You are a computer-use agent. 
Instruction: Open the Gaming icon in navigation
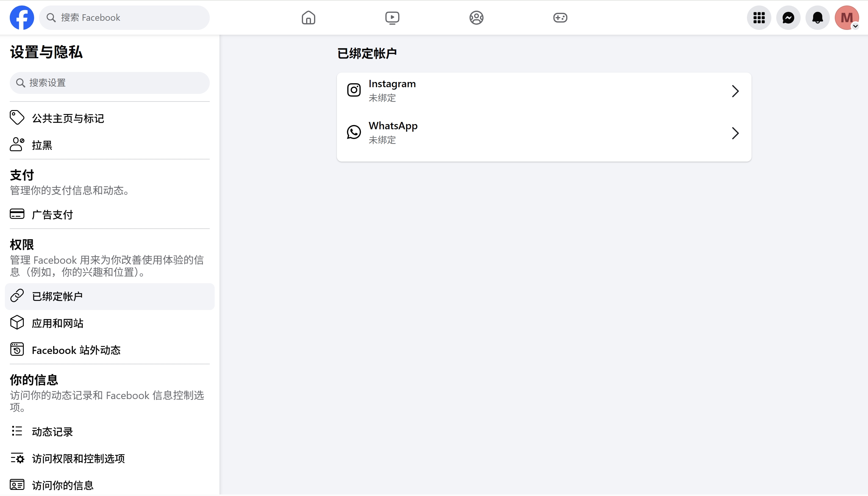tap(560, 17)
